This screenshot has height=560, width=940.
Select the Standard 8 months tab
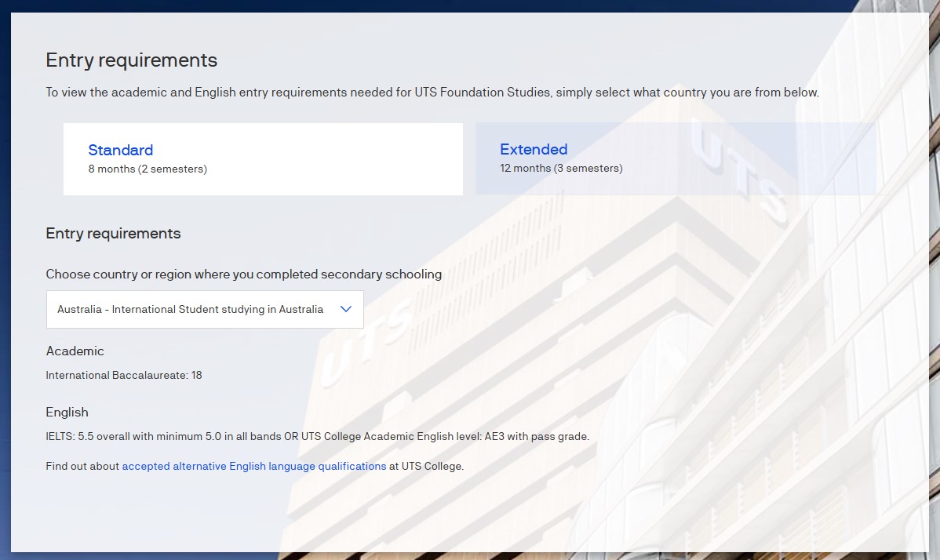coord(263,158)
